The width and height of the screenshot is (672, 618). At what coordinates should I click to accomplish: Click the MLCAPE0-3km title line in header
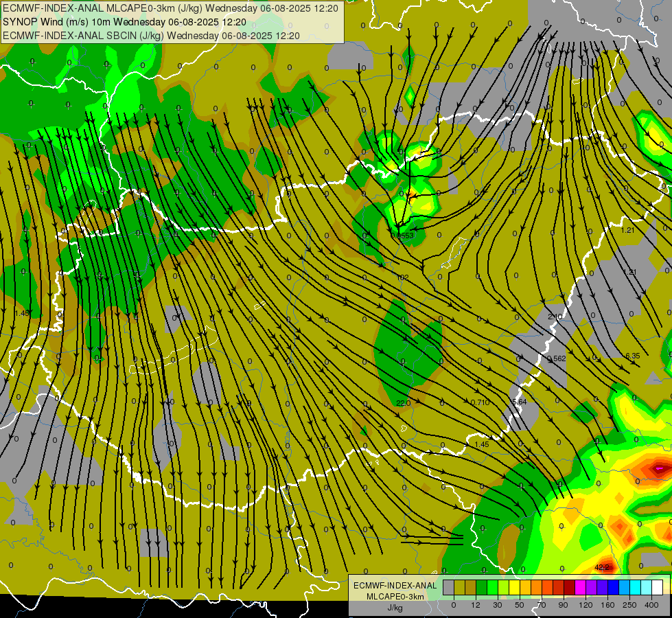pyautogui.click(x=170, y=8)
